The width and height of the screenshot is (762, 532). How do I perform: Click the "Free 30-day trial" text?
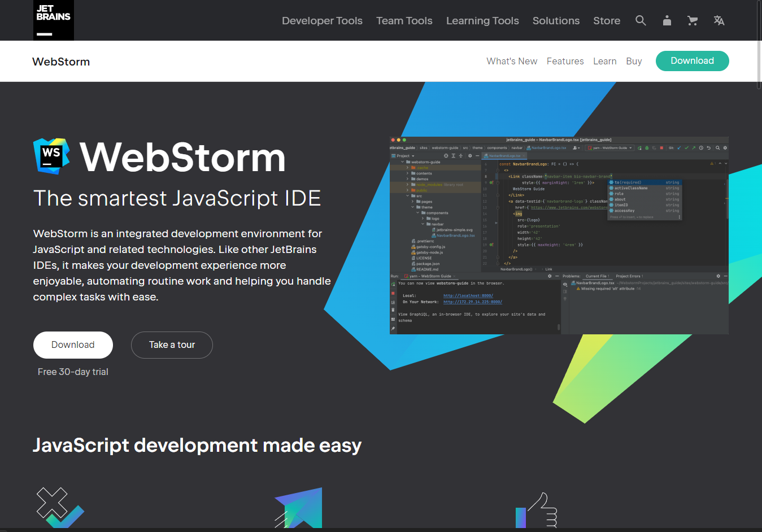[x=73, y=372]
